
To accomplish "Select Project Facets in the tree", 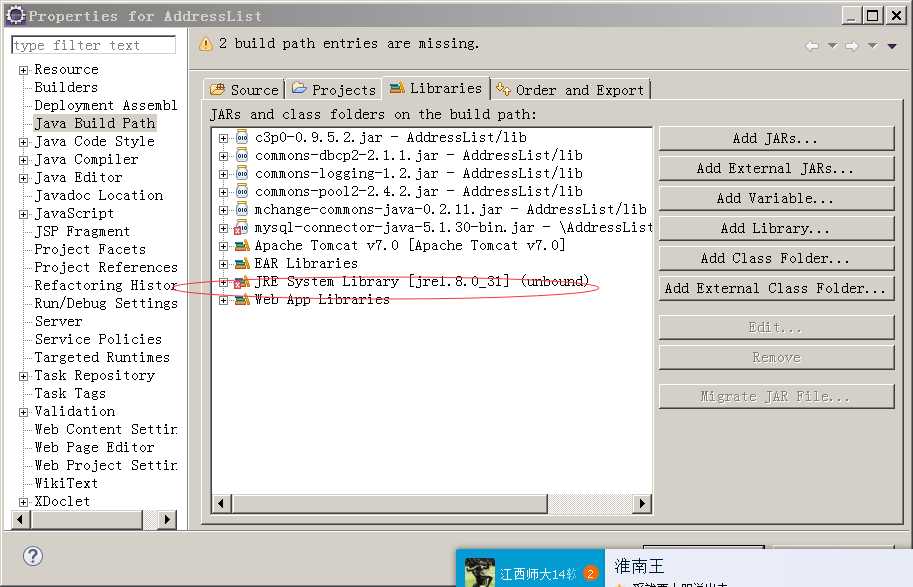I will click(x=90, y=250).
